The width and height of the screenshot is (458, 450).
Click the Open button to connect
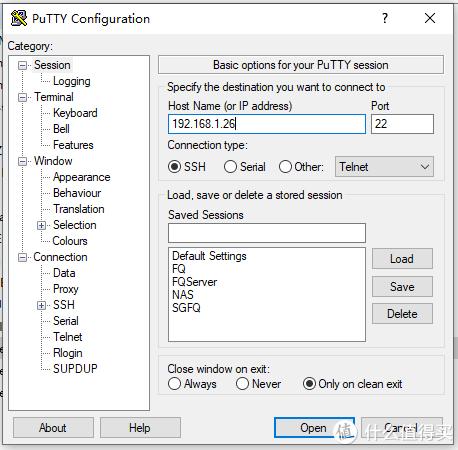click(314, 428)
